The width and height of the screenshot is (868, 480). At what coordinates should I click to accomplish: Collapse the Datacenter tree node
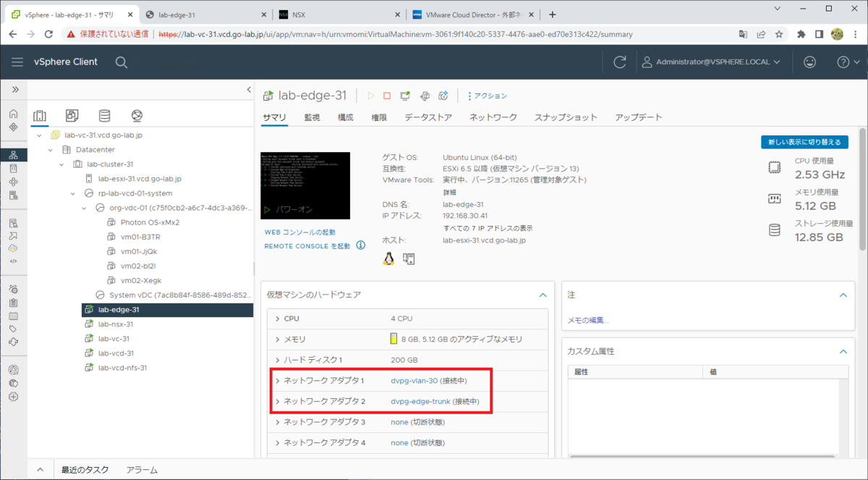[x=50, y=150]
